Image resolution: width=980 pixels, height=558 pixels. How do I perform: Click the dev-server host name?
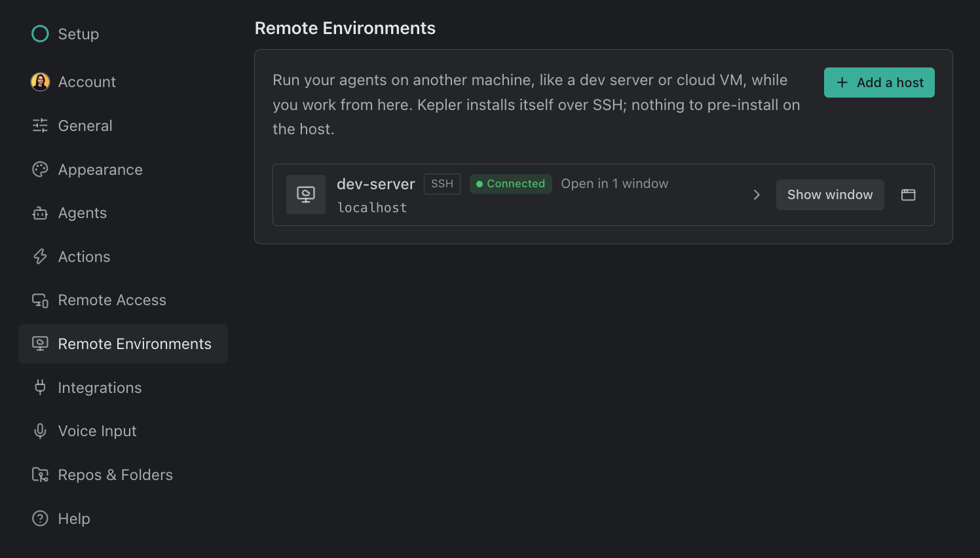(376, 184)
